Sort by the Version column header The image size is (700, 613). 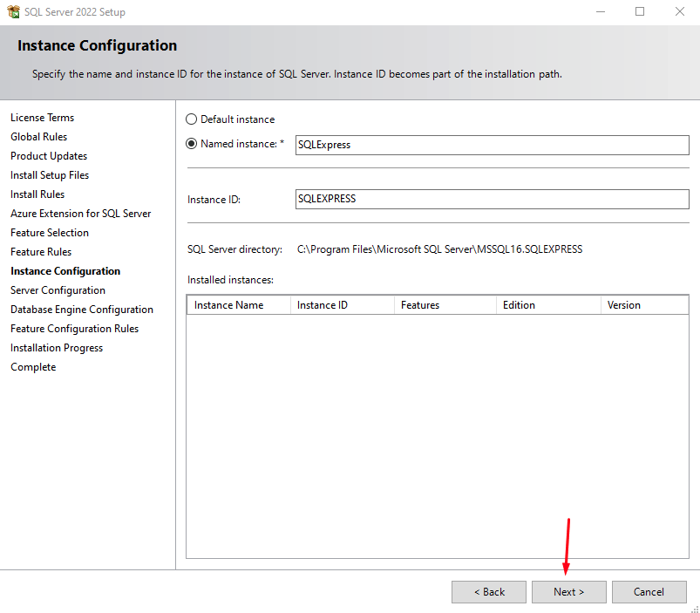point(644,305)
